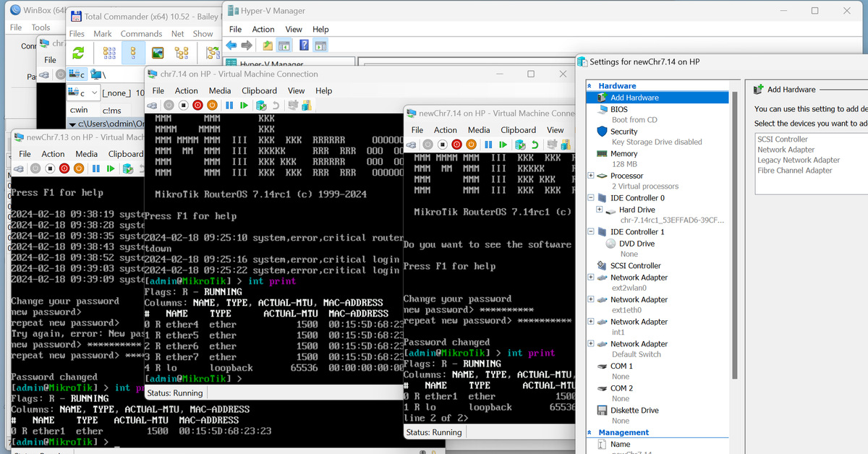Toggle the Action pane in Hyper-V Manager
Screen dimensions: 868x454
point(321,44)
